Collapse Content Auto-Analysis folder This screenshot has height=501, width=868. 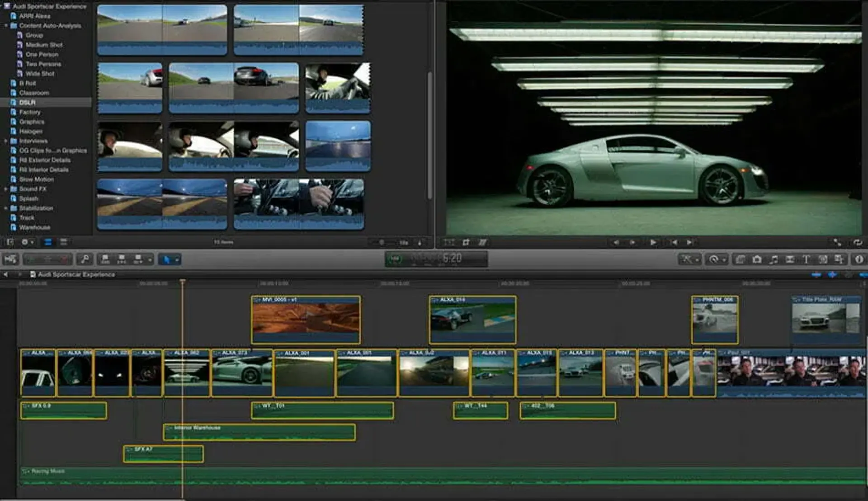click(6, 26)
